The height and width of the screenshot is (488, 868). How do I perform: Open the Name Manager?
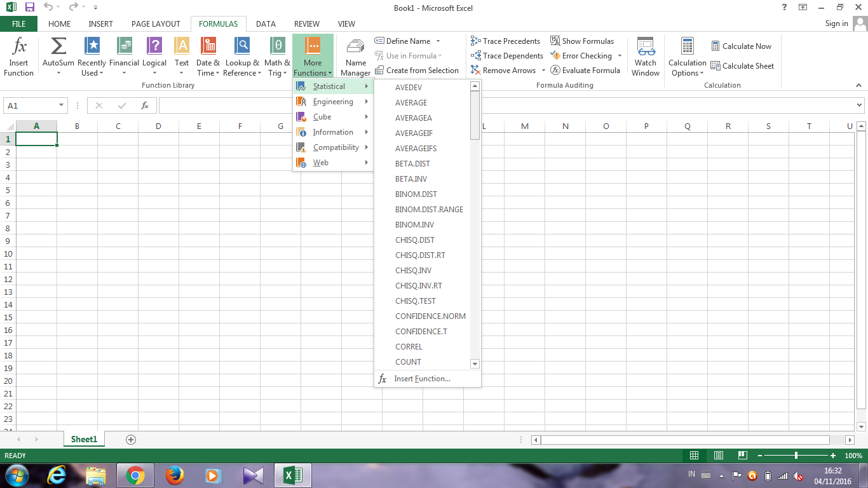pos(355,57)
